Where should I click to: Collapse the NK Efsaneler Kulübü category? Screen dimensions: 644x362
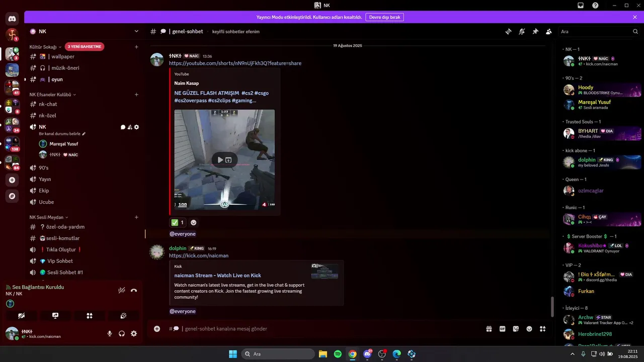[x=53, y=95]
